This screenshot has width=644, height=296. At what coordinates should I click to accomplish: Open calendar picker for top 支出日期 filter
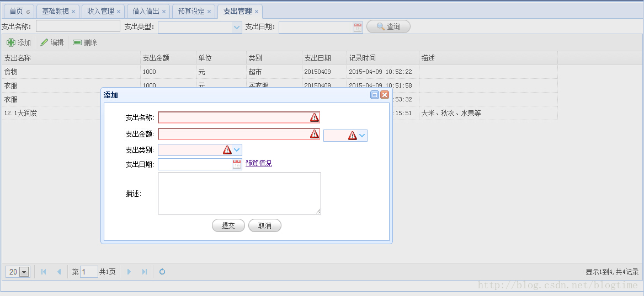[x=358, y=28]
